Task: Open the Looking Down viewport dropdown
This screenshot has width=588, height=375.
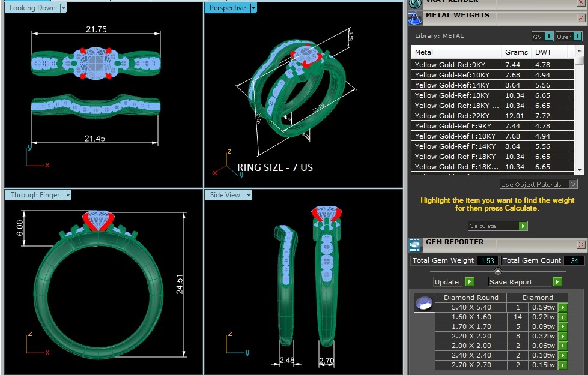Action: [63, 8]
